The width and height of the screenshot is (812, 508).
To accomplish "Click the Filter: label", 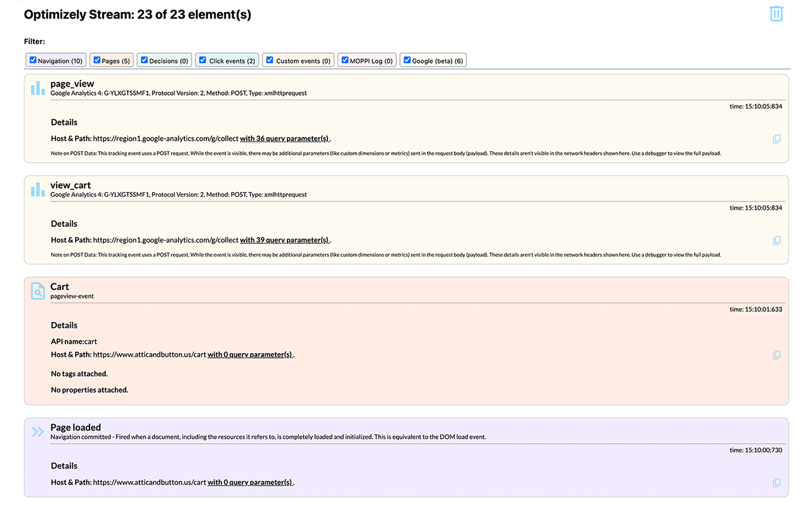I will coord(34,41).
